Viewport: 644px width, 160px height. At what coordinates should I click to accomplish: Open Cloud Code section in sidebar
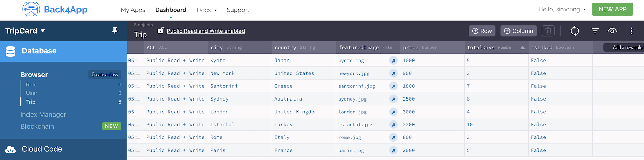[42, 149]
